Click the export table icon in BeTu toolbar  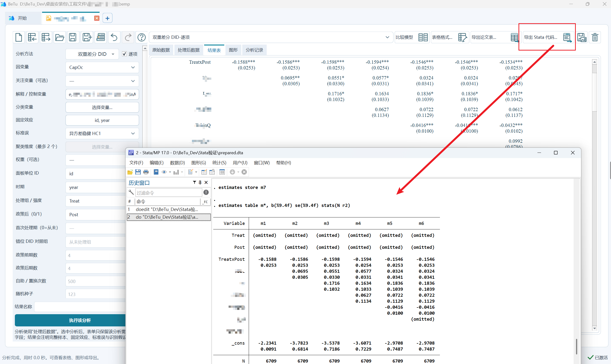tap(46, 37)
